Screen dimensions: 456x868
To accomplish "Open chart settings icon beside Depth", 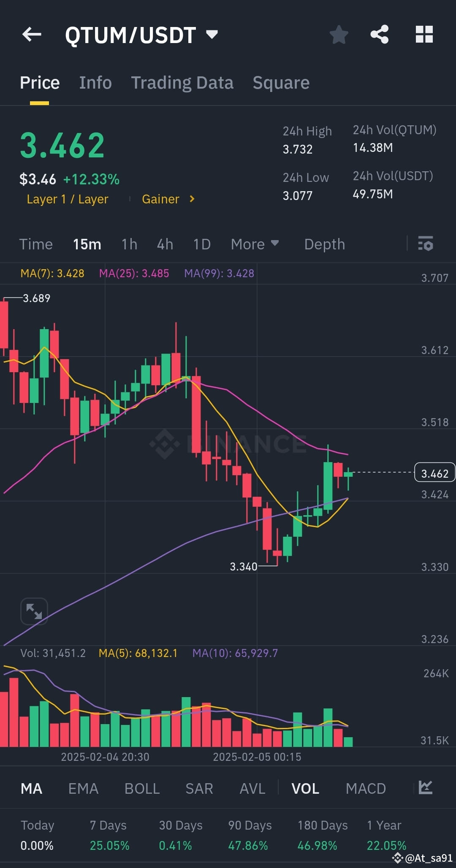I will (x=426, y=244).
